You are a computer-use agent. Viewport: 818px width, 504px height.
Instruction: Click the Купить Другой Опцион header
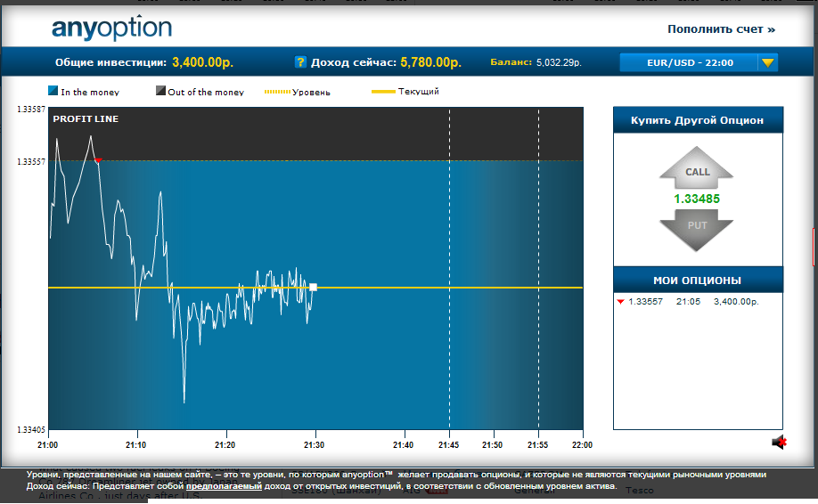698,120
